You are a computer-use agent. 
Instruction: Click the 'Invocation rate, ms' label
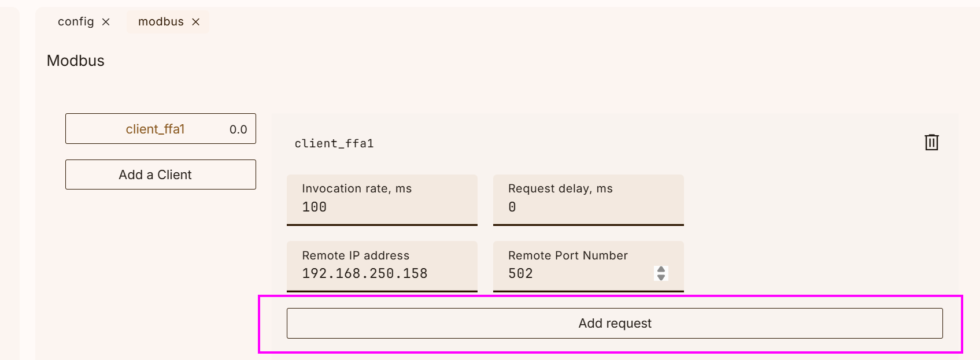(357, 188)
